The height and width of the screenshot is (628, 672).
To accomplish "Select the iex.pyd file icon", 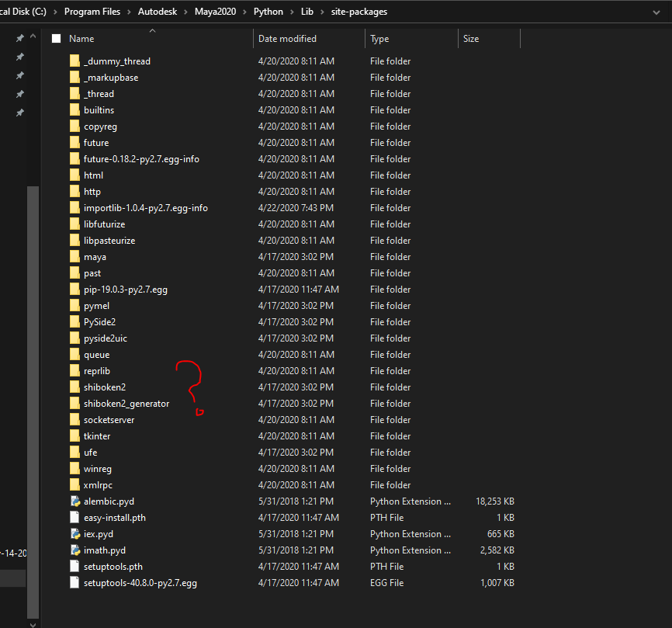I will (x=74, y=534).
